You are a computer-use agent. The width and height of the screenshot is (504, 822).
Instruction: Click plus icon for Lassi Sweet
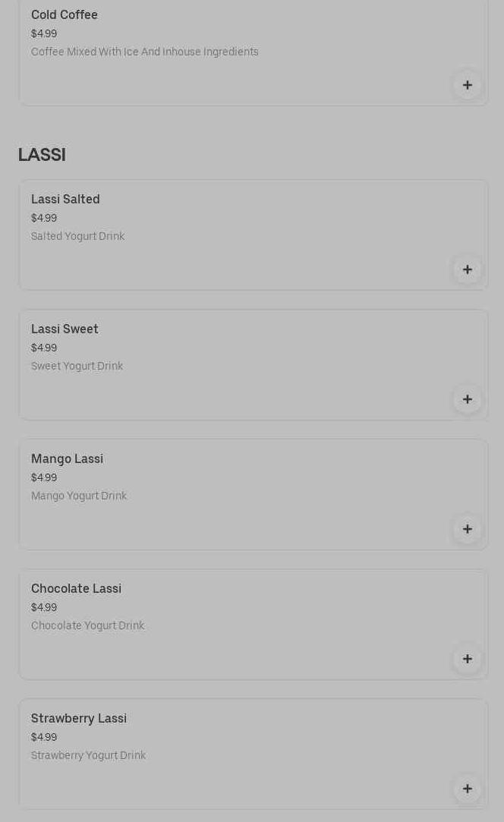tap(467, 399)
